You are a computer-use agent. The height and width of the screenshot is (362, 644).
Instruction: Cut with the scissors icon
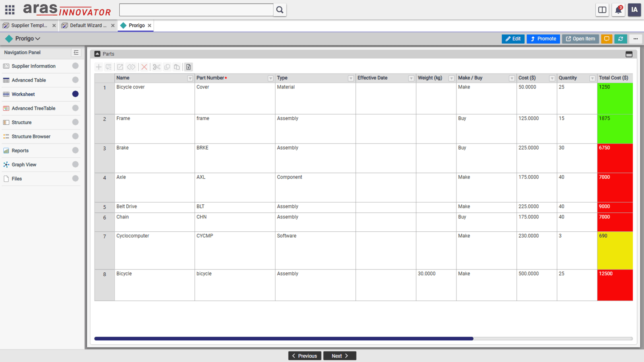pyautogui.click(x=157, y=67)
